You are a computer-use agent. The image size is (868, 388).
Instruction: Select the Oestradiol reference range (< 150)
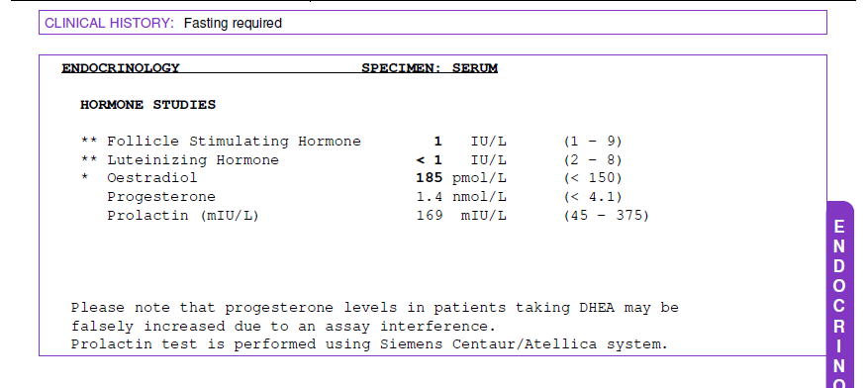(x=593, y=178)
